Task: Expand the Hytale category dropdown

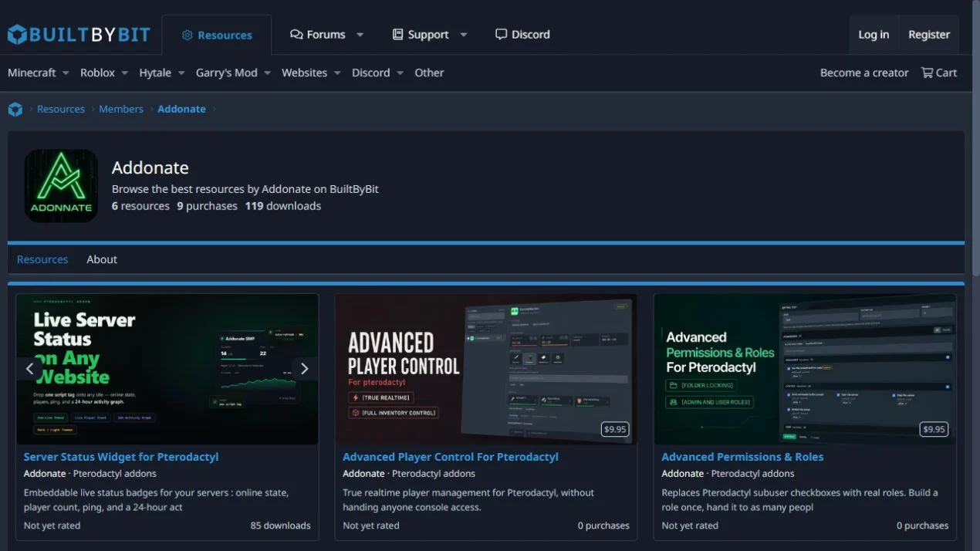Action: coord(181,73)
